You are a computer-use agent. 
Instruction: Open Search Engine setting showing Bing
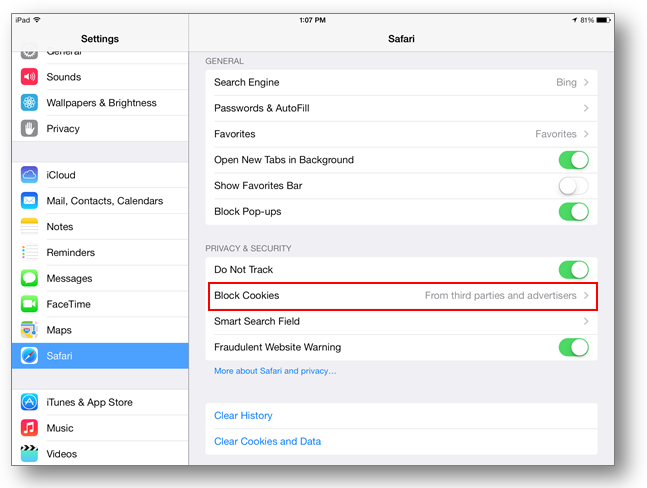401,82
